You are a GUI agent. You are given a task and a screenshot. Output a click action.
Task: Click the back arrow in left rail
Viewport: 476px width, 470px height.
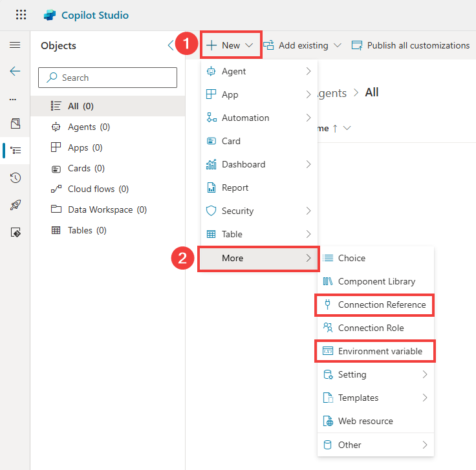tap(15, 71)
